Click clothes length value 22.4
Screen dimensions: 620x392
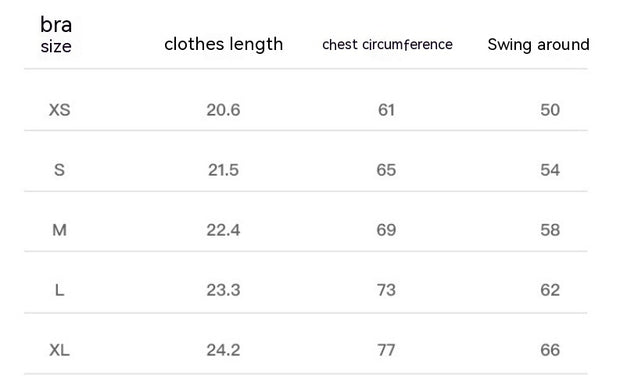[x=223, y=230]
